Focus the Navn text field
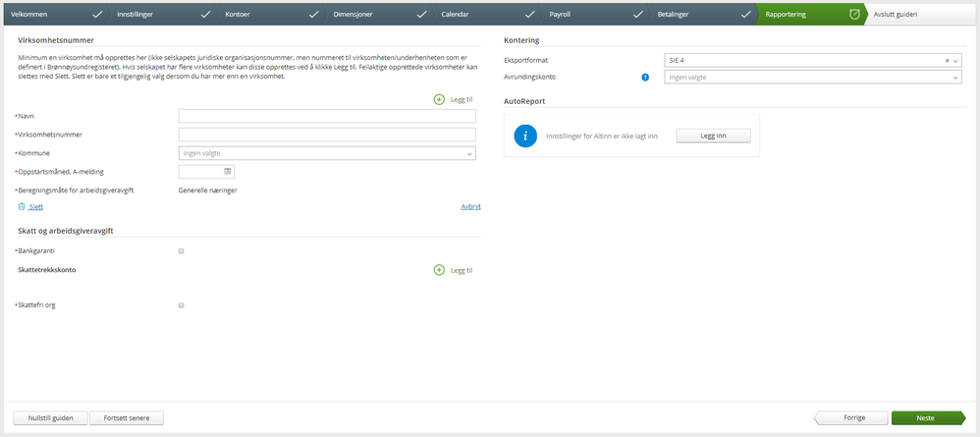 (327, 116)
